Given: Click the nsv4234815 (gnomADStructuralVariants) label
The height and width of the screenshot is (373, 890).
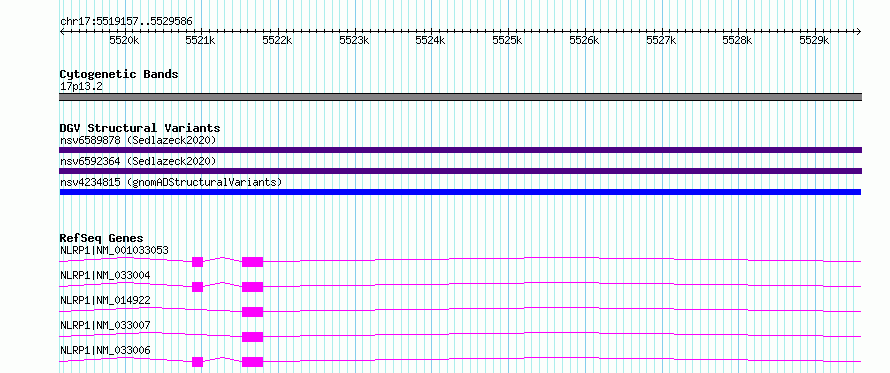Looking at the screenshot, I should coord(171,182).
